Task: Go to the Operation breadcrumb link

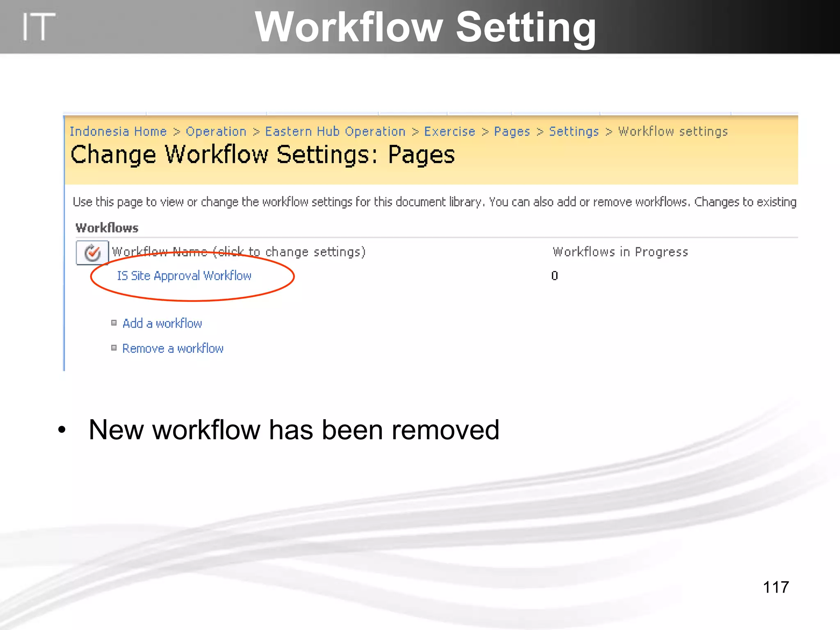Action: click(216, 131)
